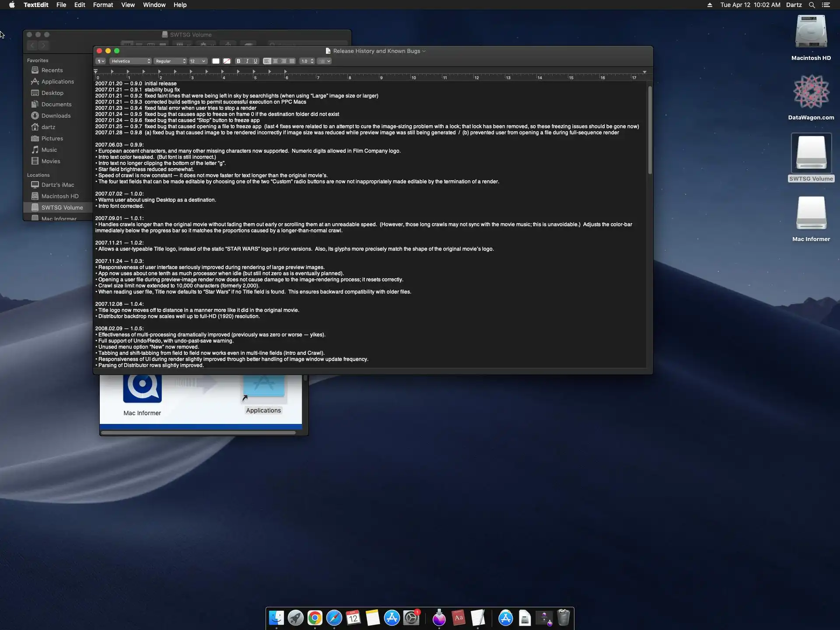Center align the text
The image size is (840, 630).
[x=275, y=61]
